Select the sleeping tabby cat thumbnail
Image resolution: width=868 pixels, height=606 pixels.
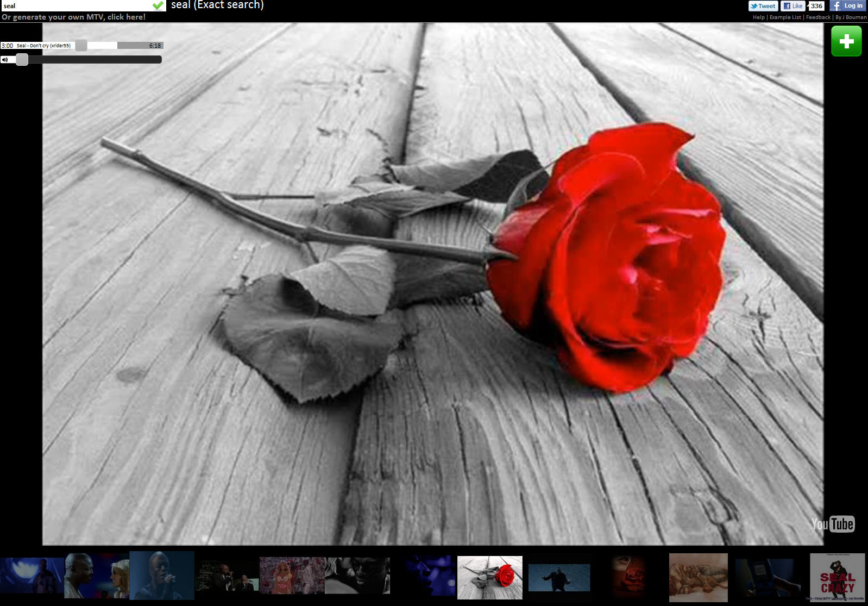[x=698, y=577]
